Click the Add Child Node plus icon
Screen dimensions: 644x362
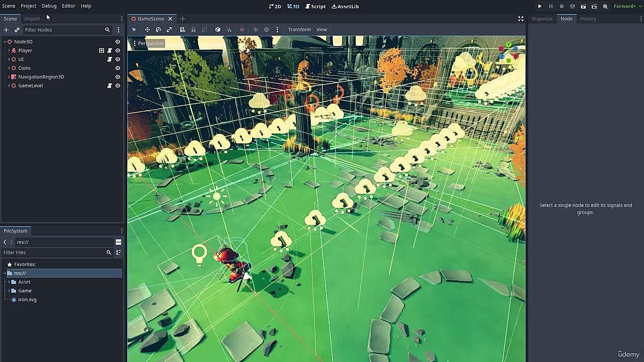pos(6,30)
